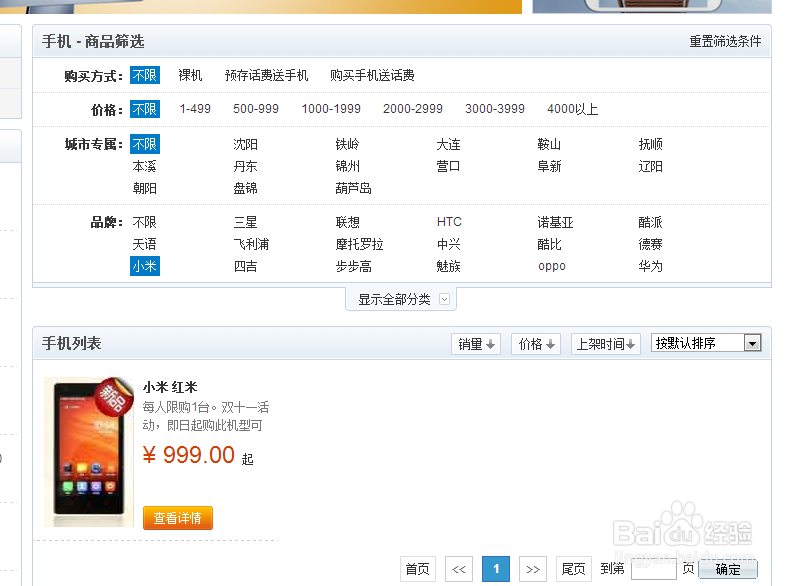Select city 抚顺
799x586 pixels.
(x=651, y=144)
